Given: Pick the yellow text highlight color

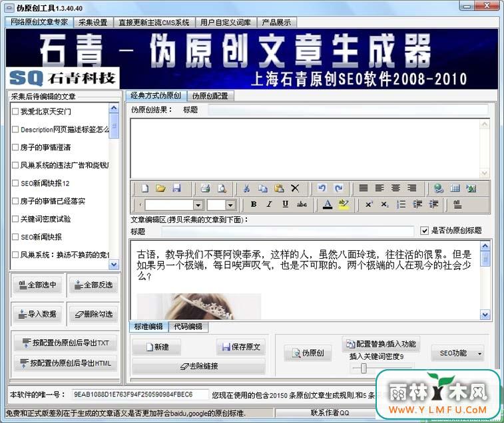Looking at the screenshot, I should tap(344, 204).
